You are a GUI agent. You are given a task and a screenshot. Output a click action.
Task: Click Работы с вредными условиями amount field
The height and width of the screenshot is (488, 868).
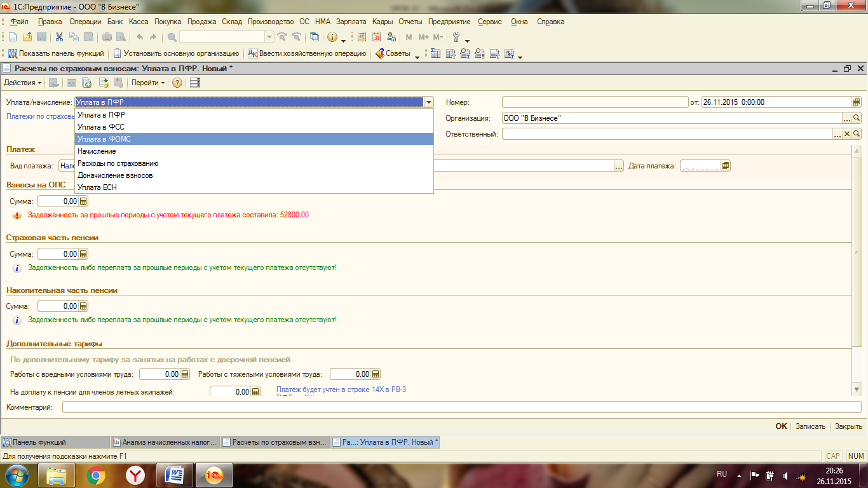coord(160,374)
